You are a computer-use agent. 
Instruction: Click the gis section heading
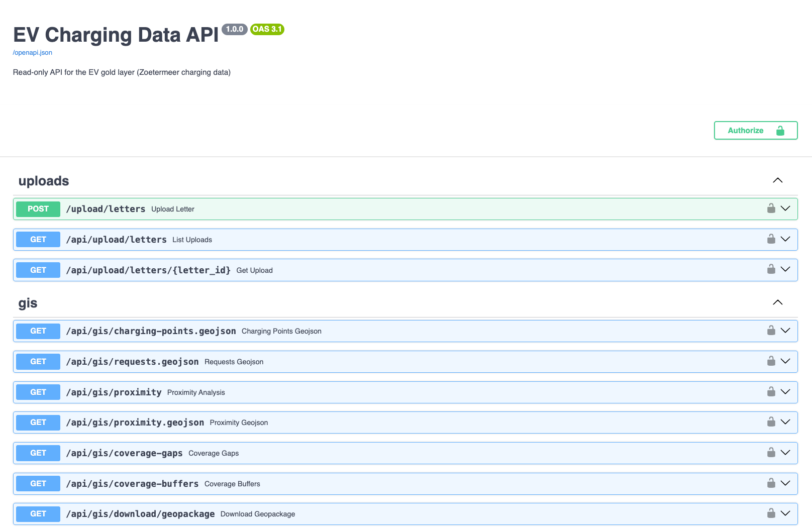pyautogui.click(x=28, y=302)
